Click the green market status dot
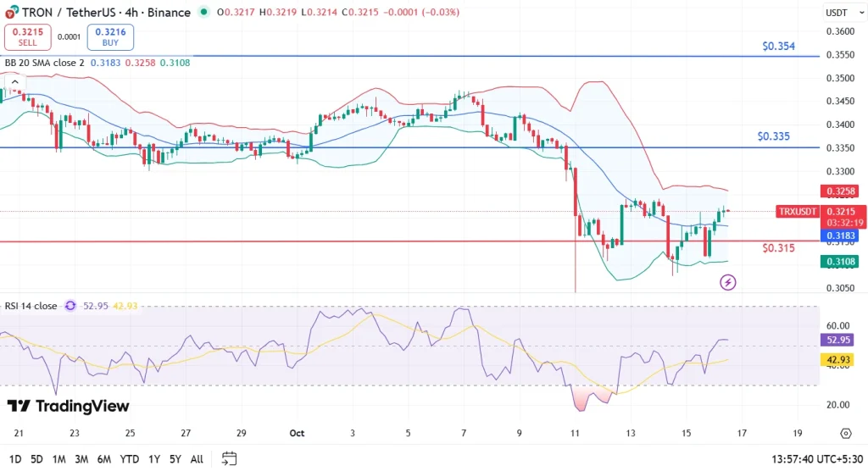 (x=203, y=13)
